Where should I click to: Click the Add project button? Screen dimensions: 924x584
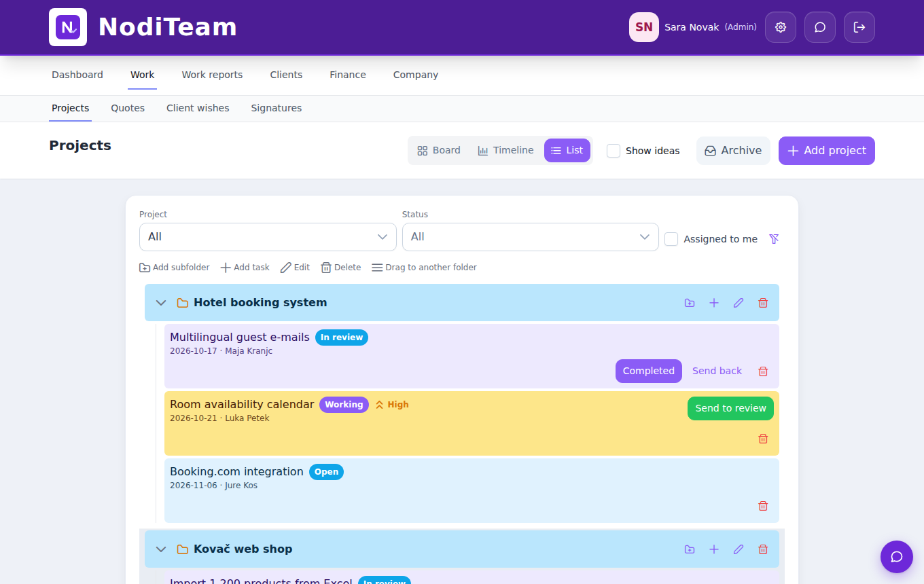click(827, 151)
